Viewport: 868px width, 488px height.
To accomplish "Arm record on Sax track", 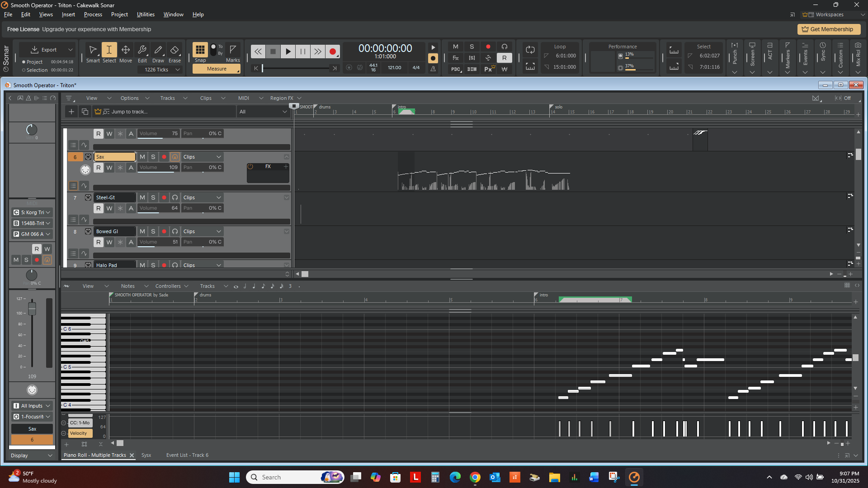I will (164, 157).
